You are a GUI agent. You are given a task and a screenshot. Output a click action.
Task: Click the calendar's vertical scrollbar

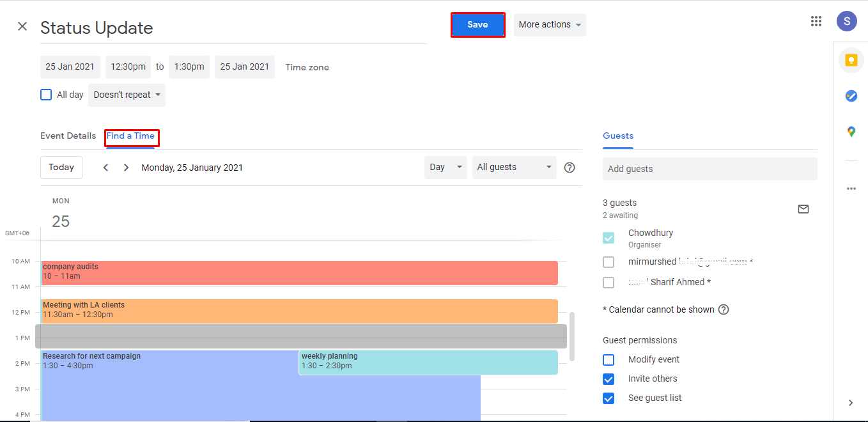click(572, 336)
